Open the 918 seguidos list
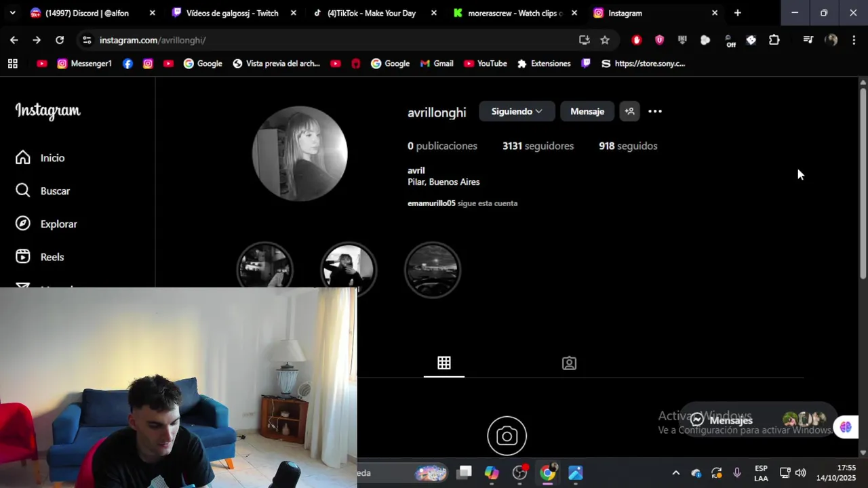868x488 pixels. pos(628,146)
